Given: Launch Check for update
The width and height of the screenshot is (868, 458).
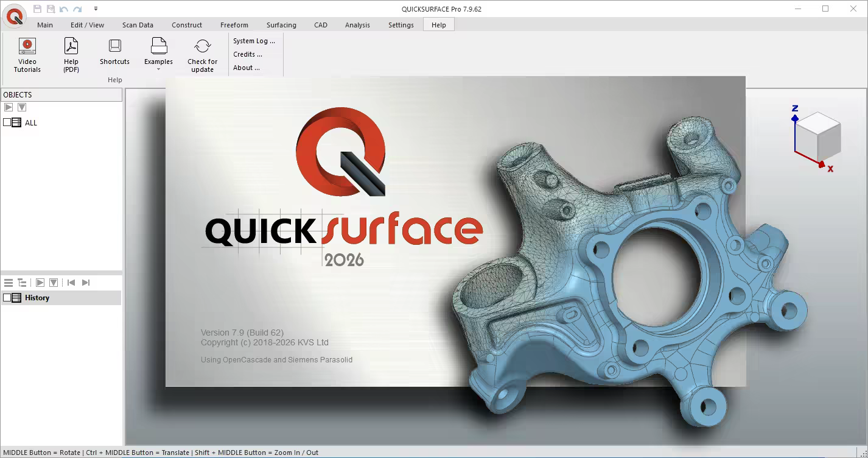Looking at the screenshot, I should [x=201, y=54].
